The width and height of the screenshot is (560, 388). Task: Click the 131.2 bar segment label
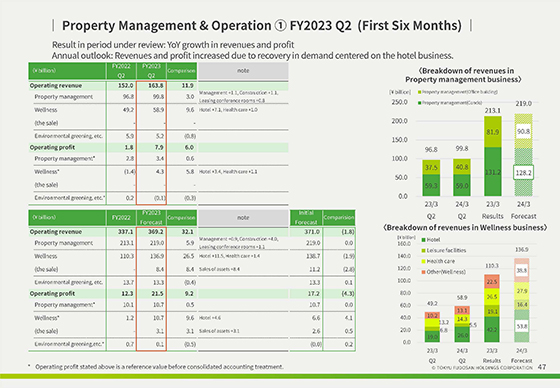tap(492, 172)
